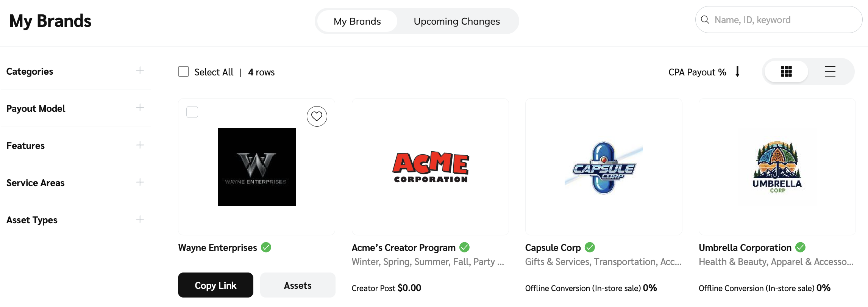Favorite Wayne Enterprises with the heart icon

coord(317,116)
